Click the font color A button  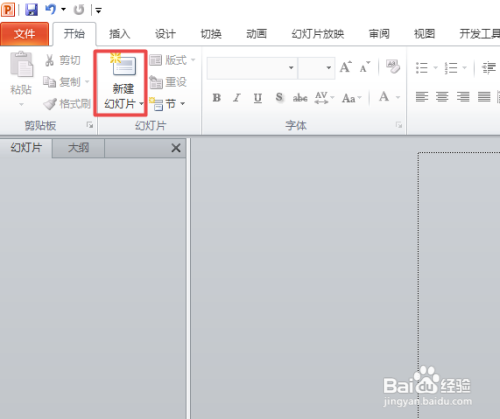[x=384, y=97]
